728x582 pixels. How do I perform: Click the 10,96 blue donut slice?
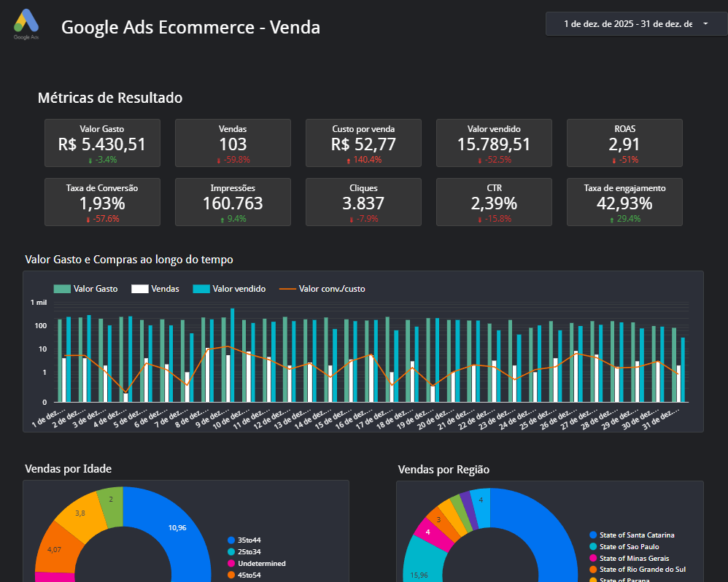tap(177, 527)
